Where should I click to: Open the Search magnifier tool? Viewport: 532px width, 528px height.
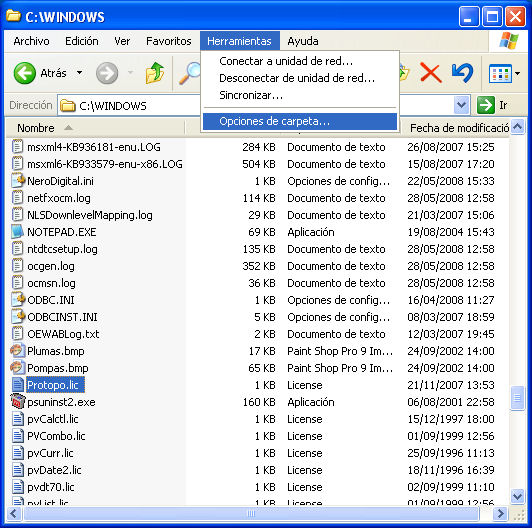(x=190, y=73)
